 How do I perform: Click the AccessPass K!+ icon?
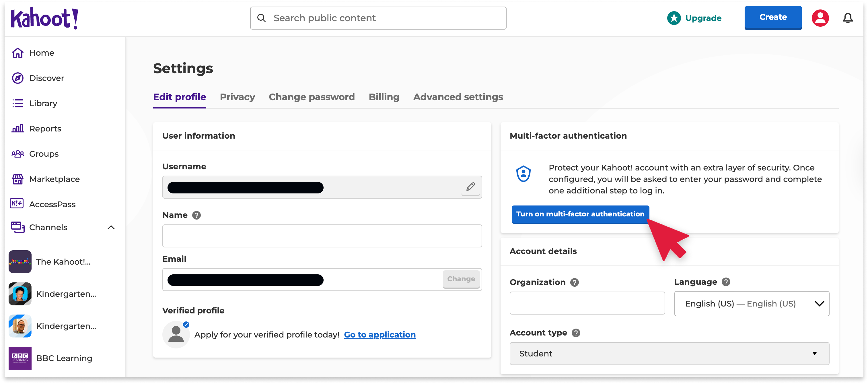(x=17, y=204)
